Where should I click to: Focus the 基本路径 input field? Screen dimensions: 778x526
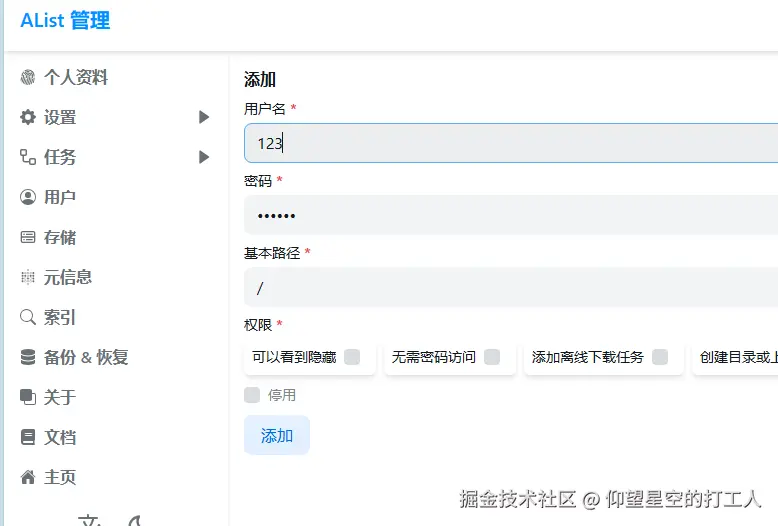pos(511,287)
